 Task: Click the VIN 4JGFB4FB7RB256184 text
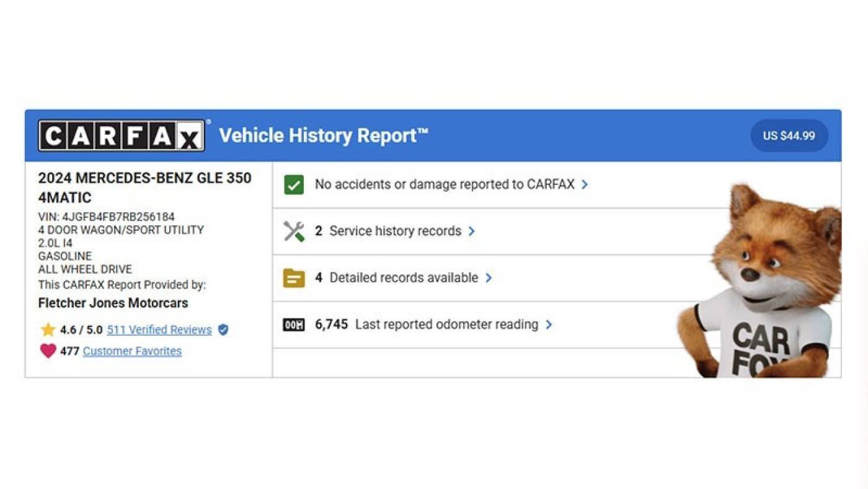pos(107,217)
